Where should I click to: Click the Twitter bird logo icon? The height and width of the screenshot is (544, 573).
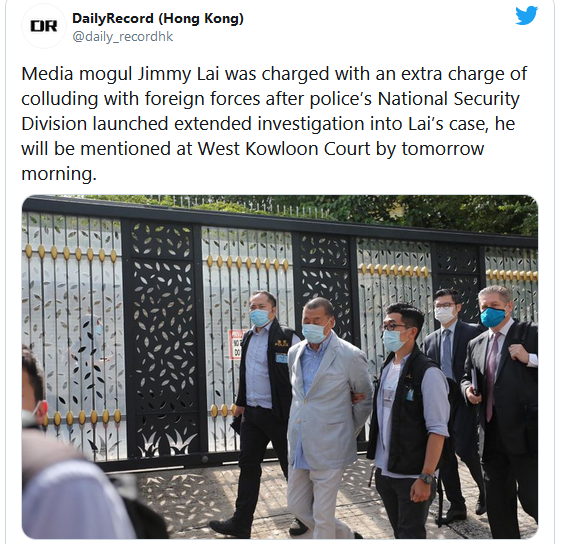coord(526,15)
